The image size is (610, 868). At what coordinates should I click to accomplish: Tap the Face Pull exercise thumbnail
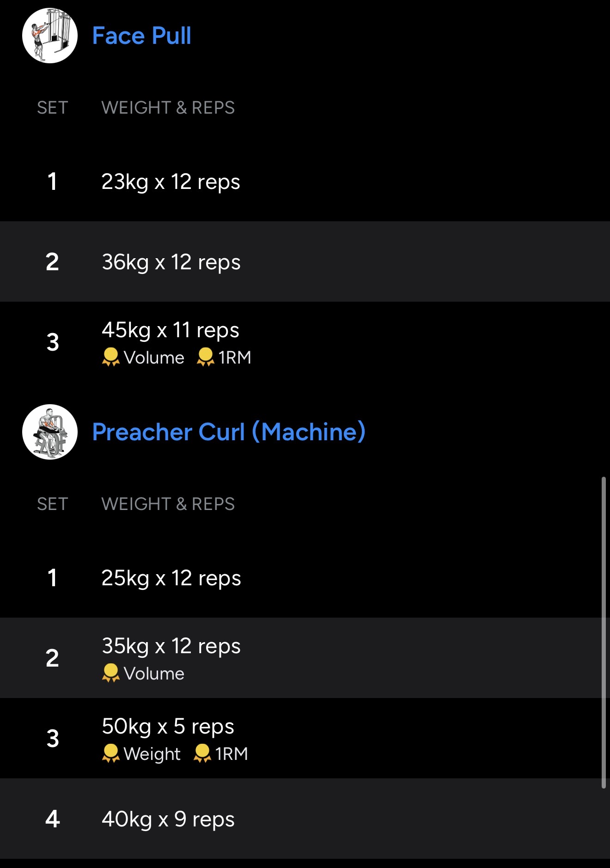pos(50,36)
